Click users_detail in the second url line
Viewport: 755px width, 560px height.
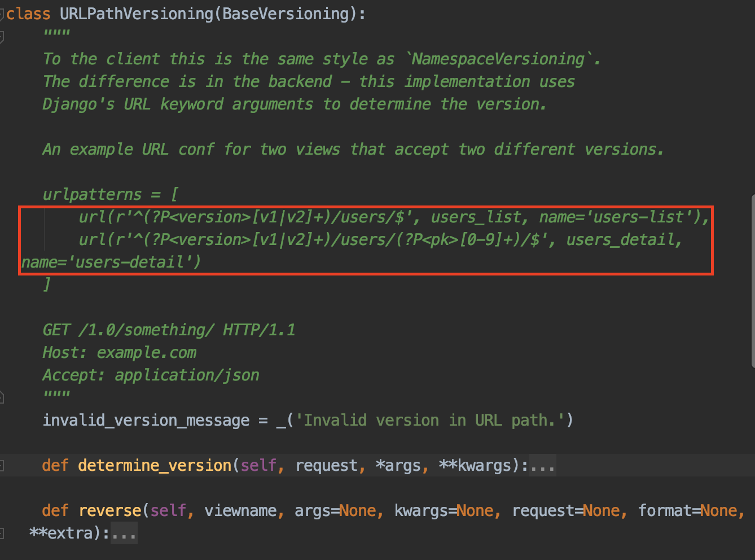coord(620,240)
